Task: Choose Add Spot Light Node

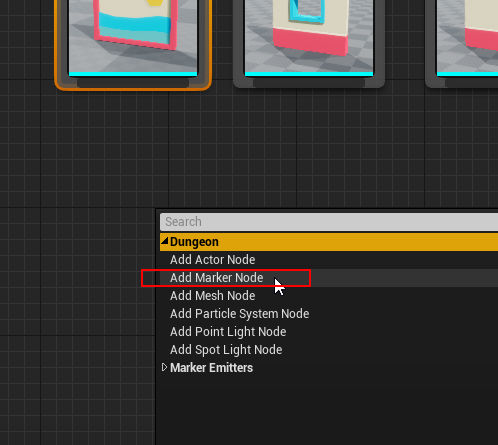Action: pos(226,350)
